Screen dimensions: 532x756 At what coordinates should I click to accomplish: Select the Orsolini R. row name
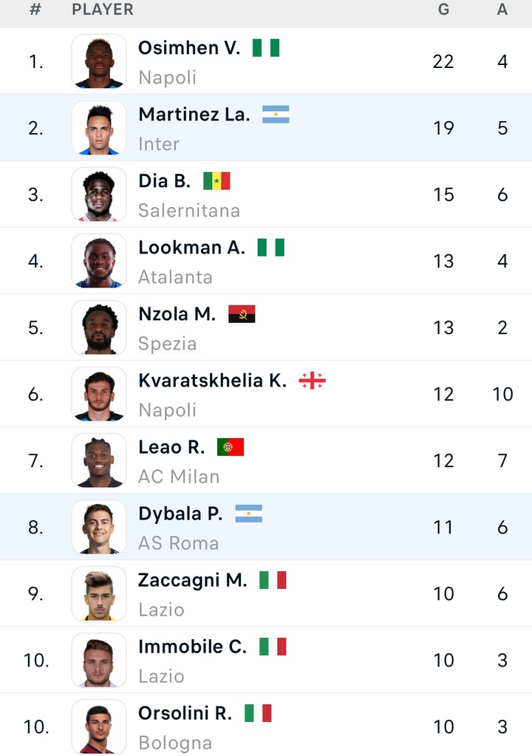185,714
